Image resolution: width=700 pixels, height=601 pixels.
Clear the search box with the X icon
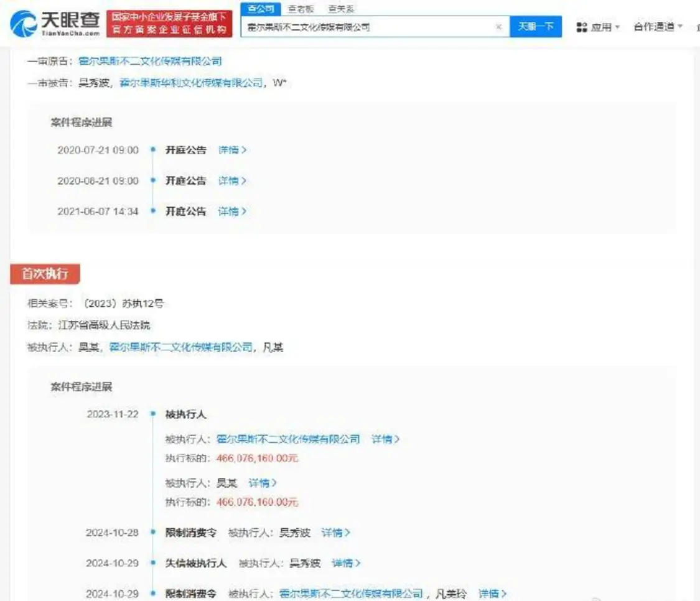tap(498, 27)
